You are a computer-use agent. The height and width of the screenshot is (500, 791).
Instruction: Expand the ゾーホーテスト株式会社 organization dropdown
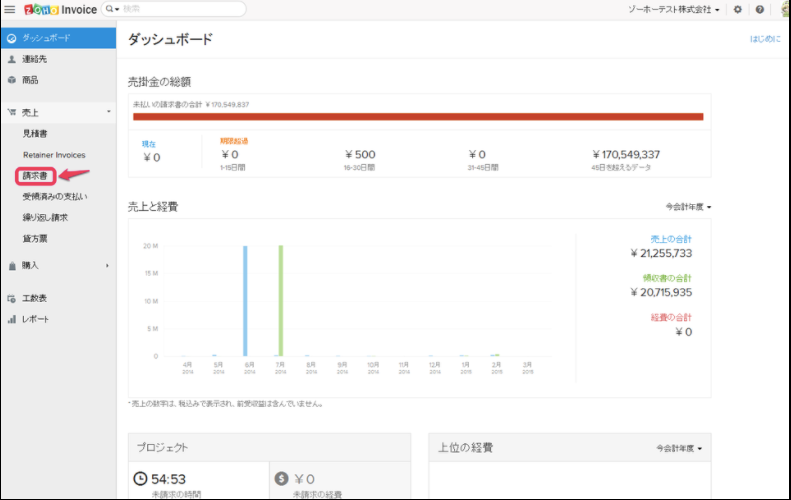click(x=673, y=10)
